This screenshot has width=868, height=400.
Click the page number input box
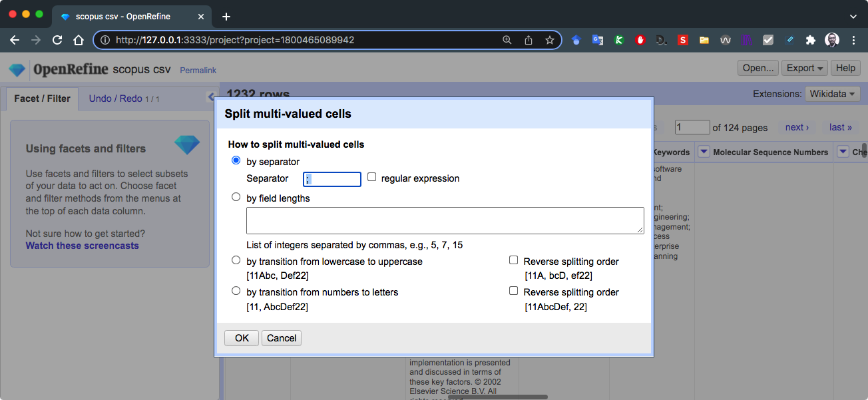(692, 127)
